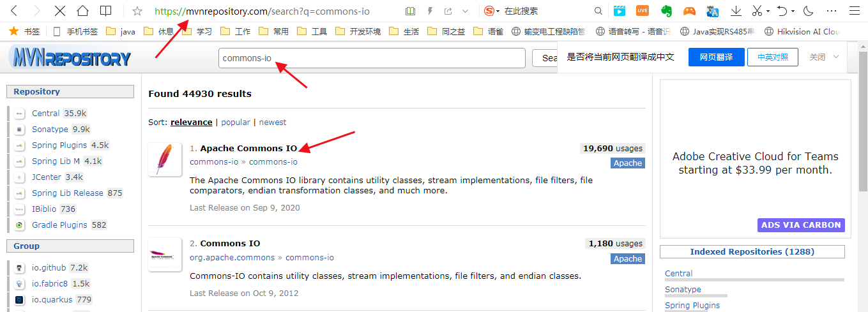Screen dimensions: 868x312
Task: Click the undo closed tab icon
Action: 782,11
